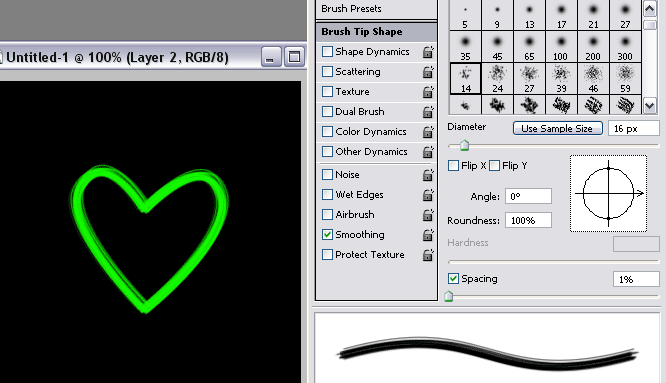Open the Brush Tip Shape section

[376, 32]
